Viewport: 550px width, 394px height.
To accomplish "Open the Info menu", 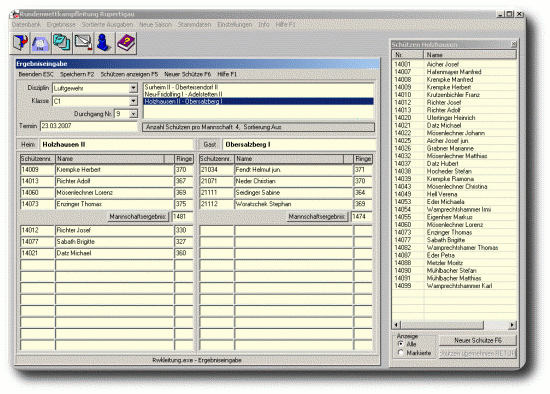I will pos(264,25).
